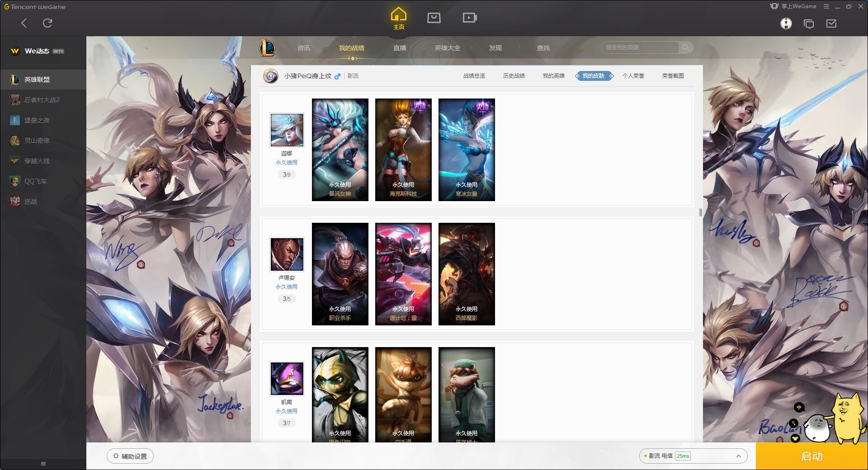Image resolution: width=868 pixels, height=470 pixels.
Task: Click the Tencent WeGame logo
Action: tap(35, 7)
